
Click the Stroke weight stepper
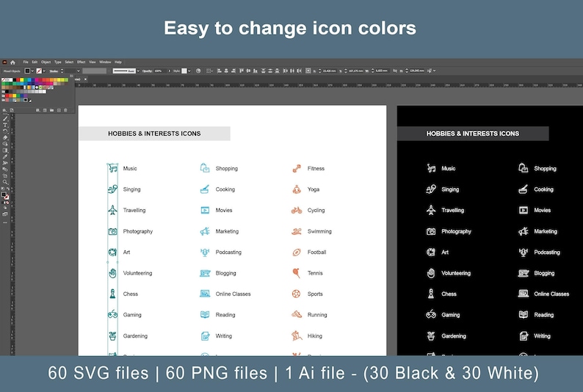point(62,71)
